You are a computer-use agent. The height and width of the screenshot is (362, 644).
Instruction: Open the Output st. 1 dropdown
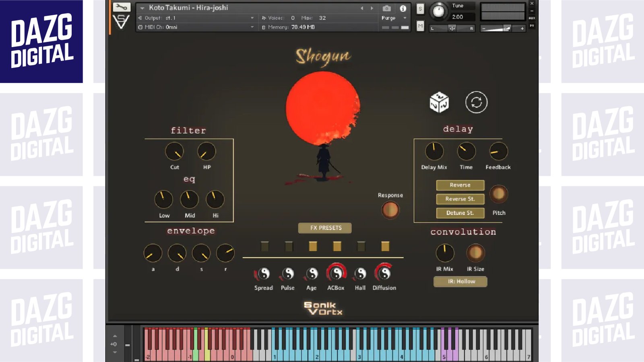tap(196, 18)
